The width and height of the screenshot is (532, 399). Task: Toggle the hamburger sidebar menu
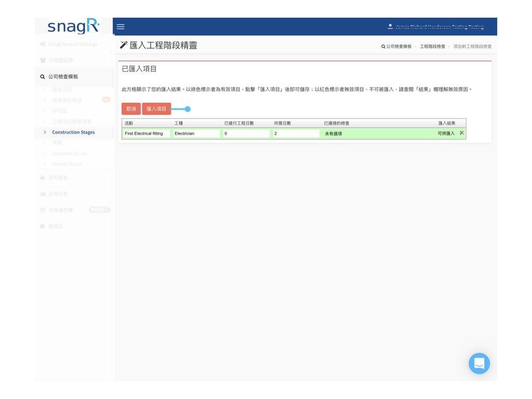[121, 26]
